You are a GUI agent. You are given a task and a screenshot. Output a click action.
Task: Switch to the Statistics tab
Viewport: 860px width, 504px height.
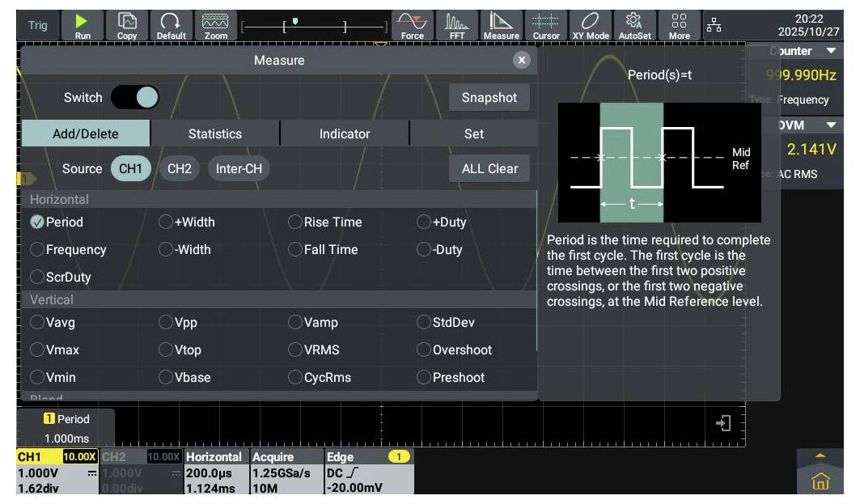214,134
